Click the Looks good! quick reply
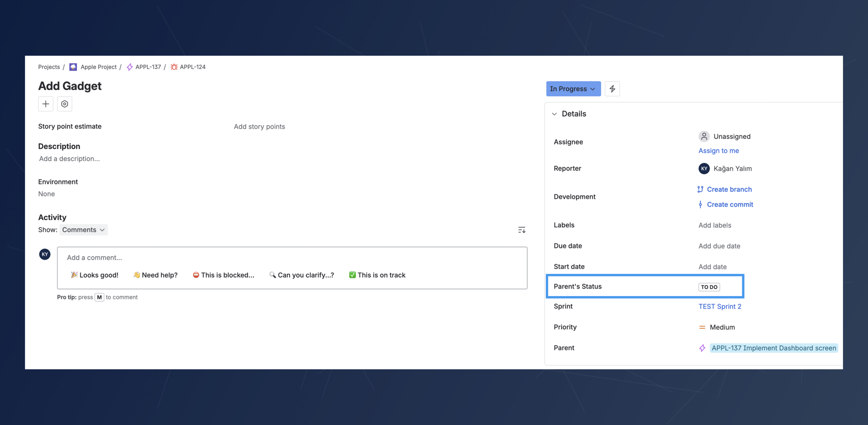The width and height of the screenshot is (868, 425). pyautogui.click(x=94, y=274)
